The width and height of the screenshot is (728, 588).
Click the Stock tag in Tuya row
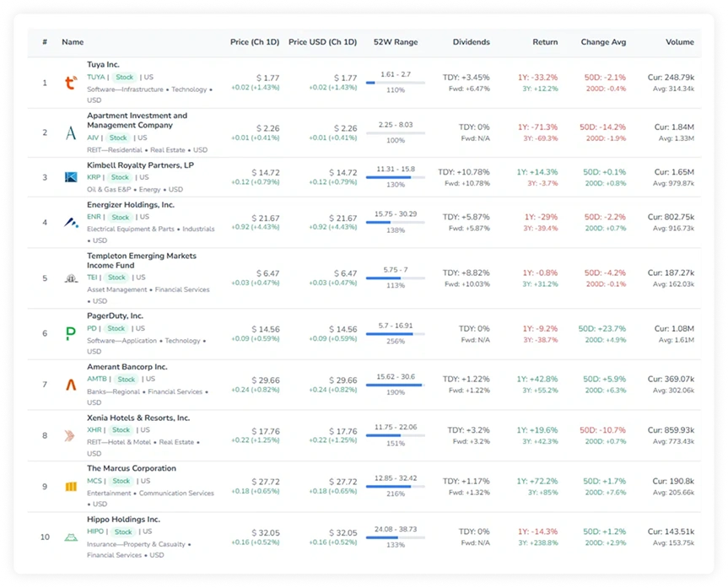tap(125, 77)
